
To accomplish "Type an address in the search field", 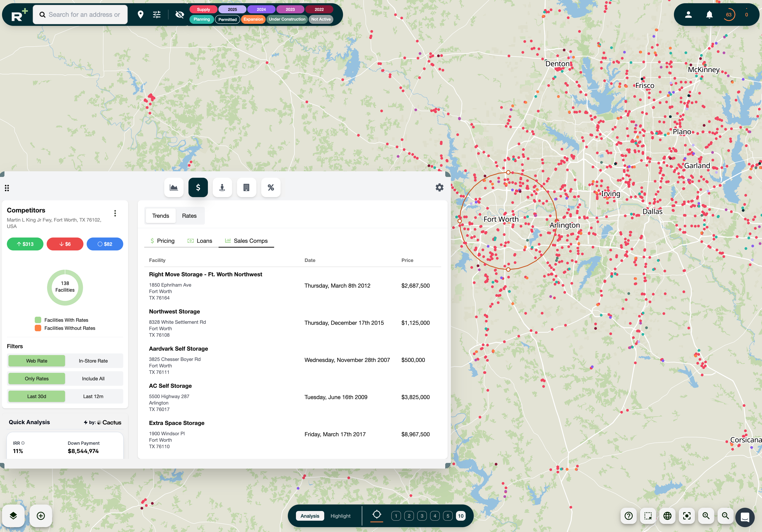I will tap(80, 14).
